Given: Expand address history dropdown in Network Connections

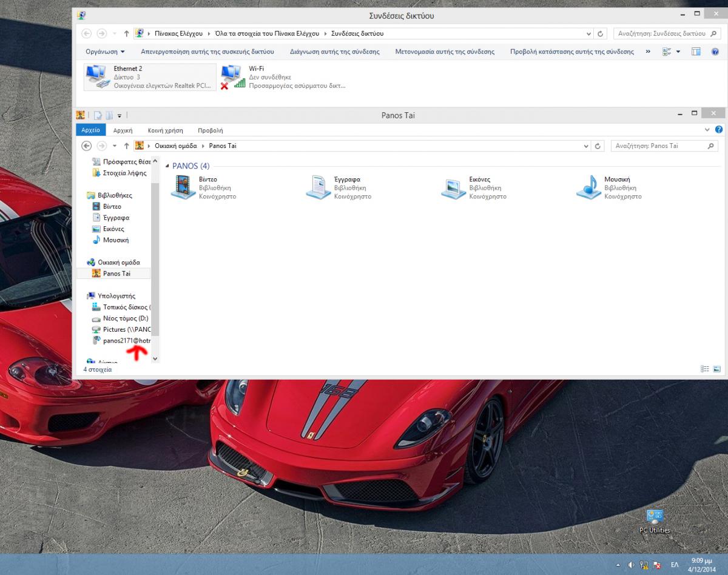Looking at the screenshot, I should click(x=588, y=34).
